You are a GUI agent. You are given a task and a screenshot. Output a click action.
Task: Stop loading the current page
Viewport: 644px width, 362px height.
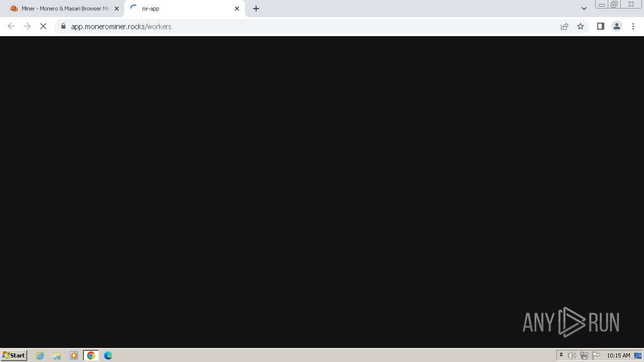click(43, 26)
